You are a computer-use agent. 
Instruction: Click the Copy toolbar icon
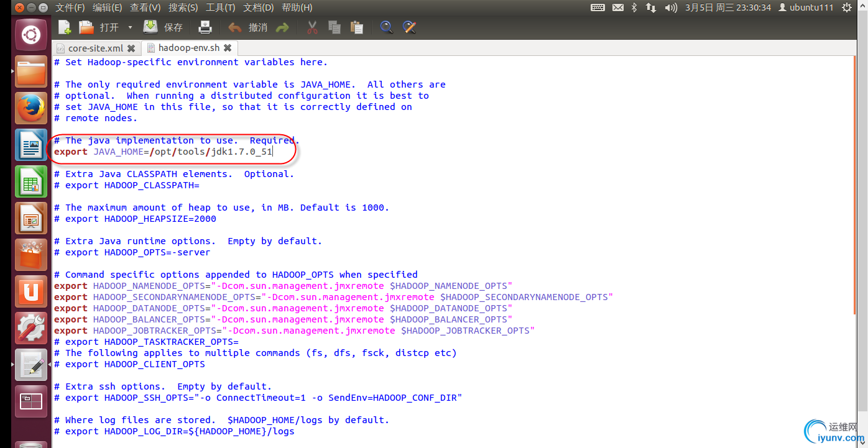coord(335,27)
